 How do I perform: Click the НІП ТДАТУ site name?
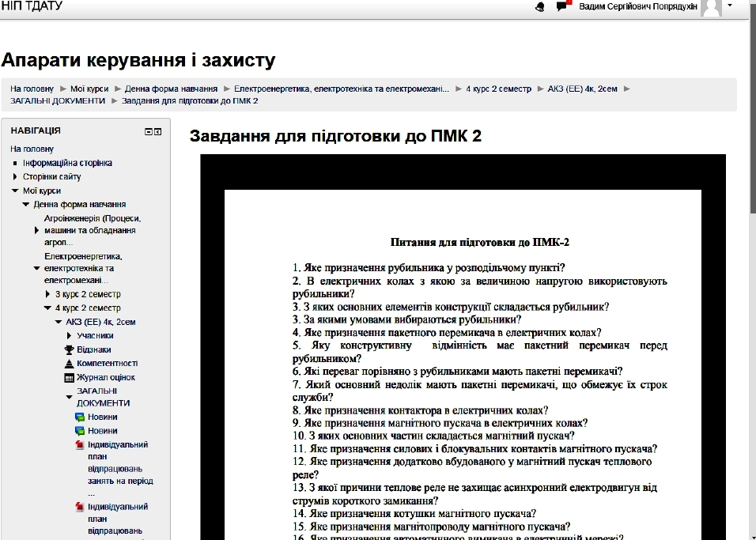[x=32, y=6]
